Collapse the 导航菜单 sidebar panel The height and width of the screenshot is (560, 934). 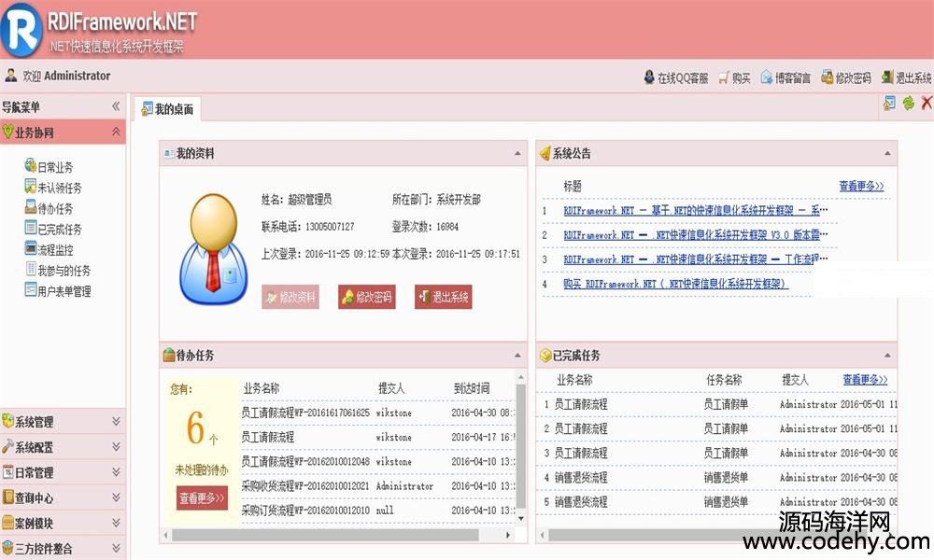(x=116, y=106)
